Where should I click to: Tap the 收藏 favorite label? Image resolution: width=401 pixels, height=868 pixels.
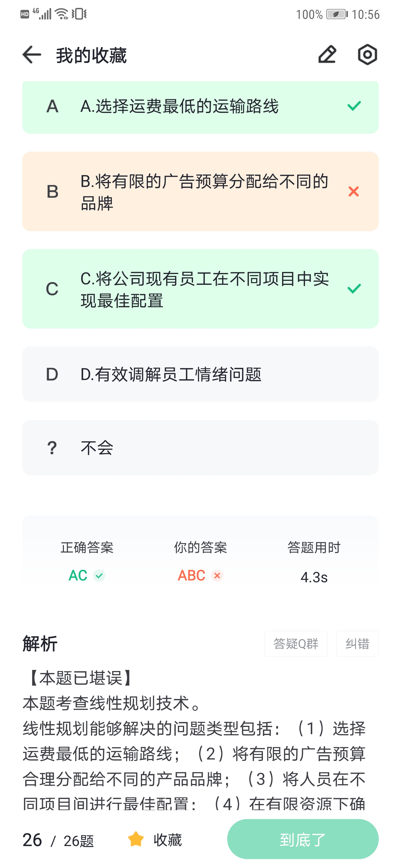click(x=168, y=840)
